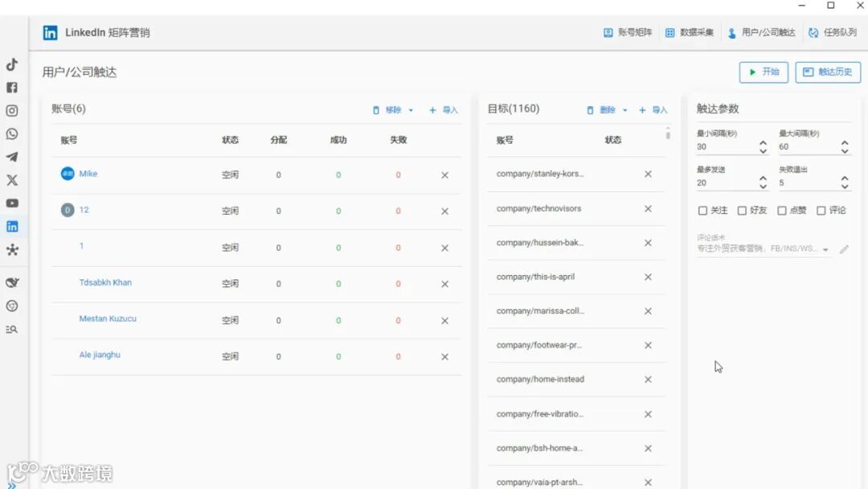
Task: Remove account 12 row with X
Action: tap(444, 211)
